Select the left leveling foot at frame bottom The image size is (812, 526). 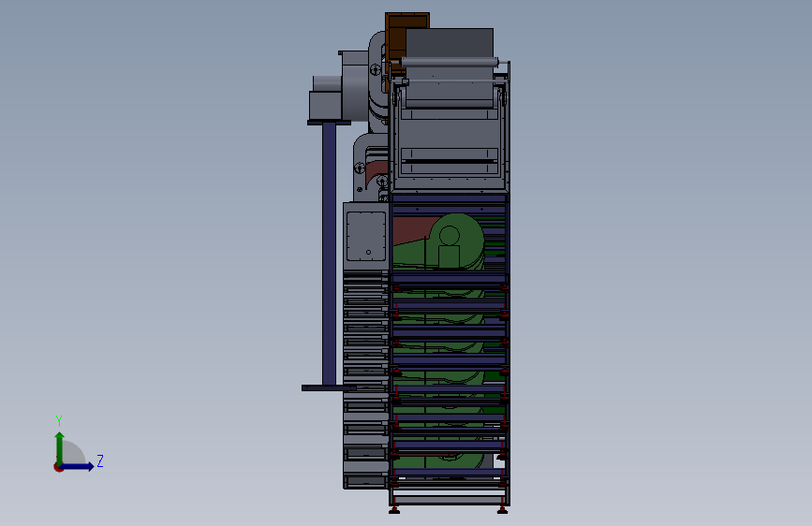(394, 510)
